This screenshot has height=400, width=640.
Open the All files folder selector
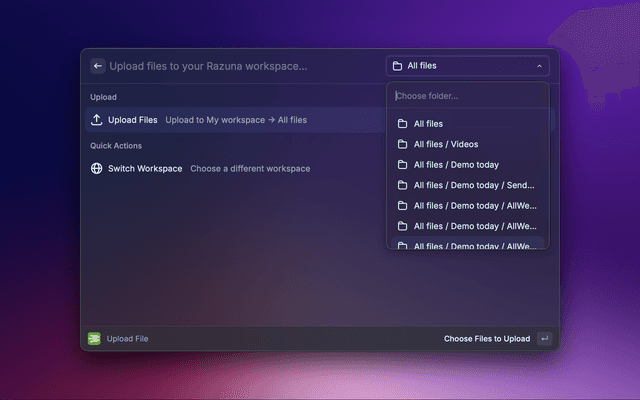coord(467,66)
